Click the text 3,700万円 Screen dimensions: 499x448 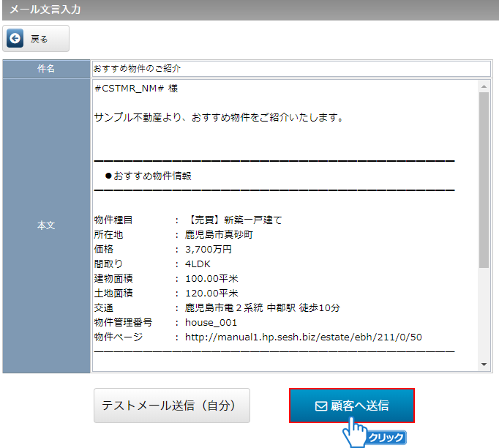(x=209, y=250)
